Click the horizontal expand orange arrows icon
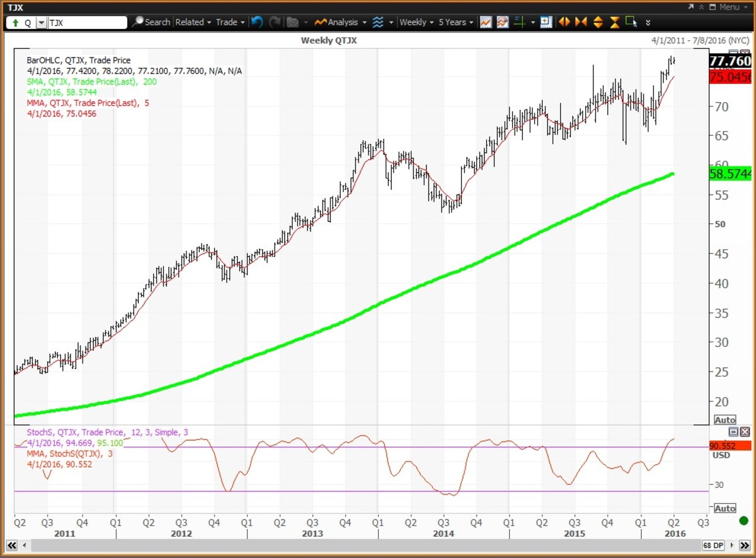 (564, 22)
